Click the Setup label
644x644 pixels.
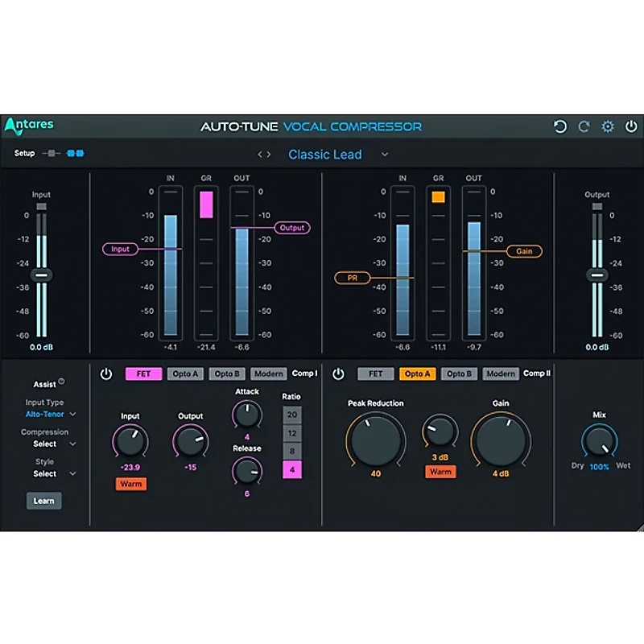pyautogui.click(x=25, y=153)
